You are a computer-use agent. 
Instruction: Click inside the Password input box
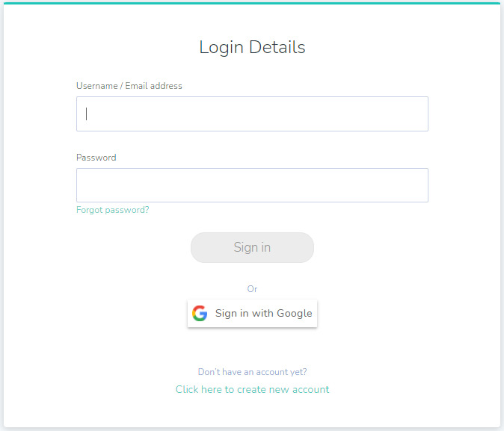(252, 185)
